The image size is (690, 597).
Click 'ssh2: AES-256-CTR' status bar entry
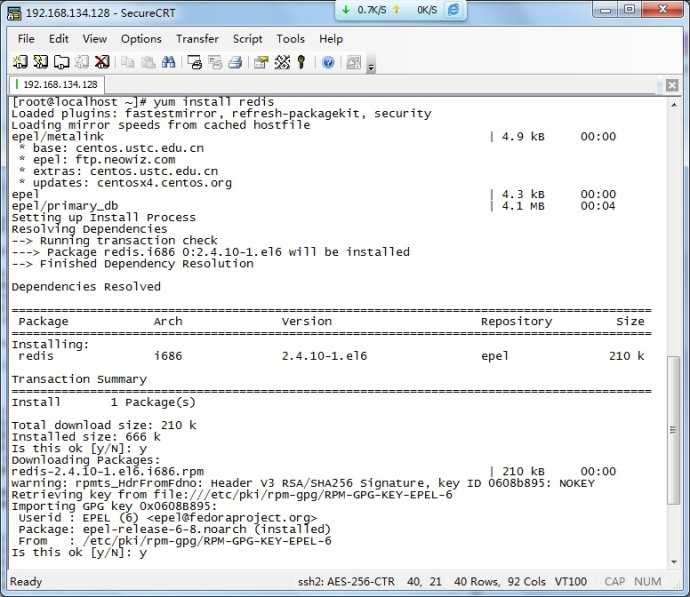coord(346,582)
